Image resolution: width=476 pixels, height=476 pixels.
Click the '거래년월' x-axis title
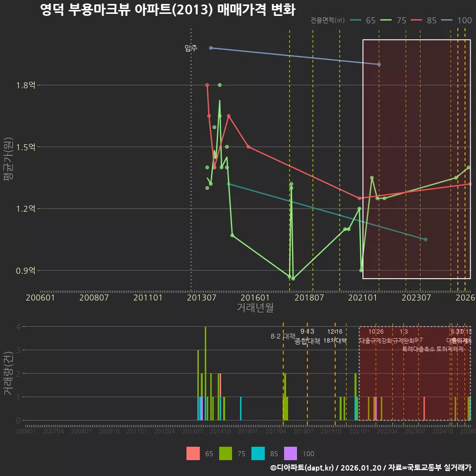pos(255,307)
